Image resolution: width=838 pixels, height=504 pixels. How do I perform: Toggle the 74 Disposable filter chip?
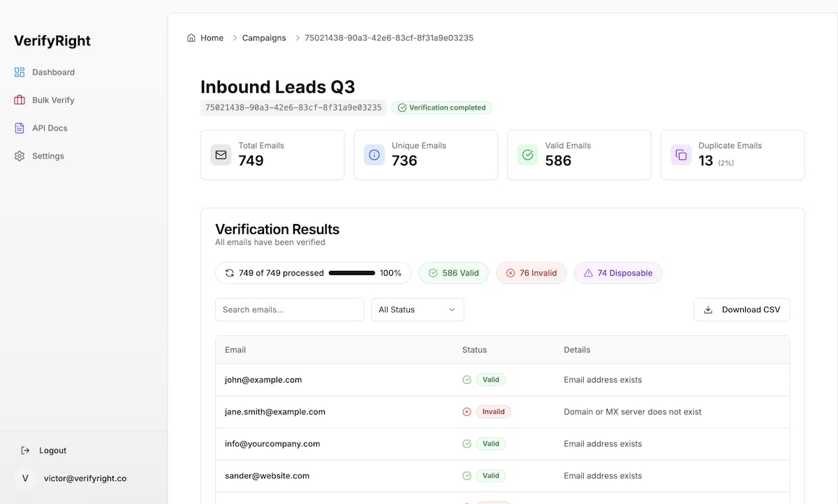[618, 273]
